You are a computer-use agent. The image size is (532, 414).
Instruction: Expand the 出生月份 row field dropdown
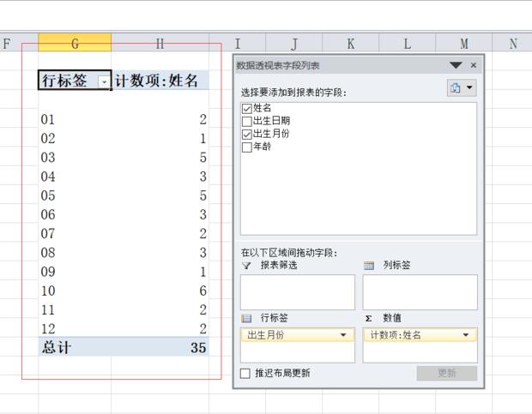click(344, 335)
